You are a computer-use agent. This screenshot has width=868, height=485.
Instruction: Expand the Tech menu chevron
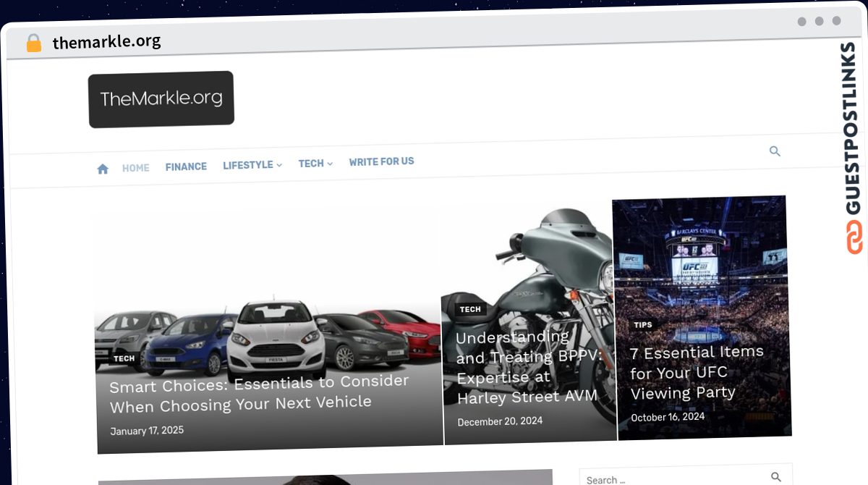point(330,164)
